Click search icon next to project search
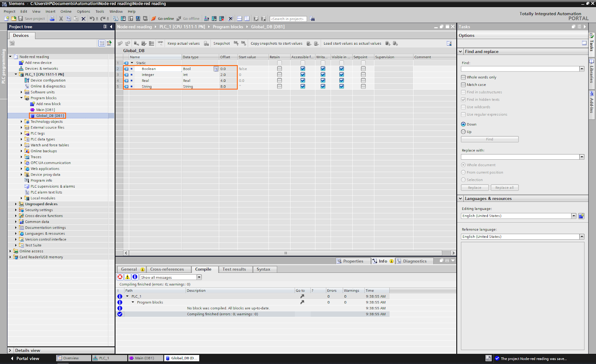The width and height of the screenshot is (596, 364). click(312, 19)
